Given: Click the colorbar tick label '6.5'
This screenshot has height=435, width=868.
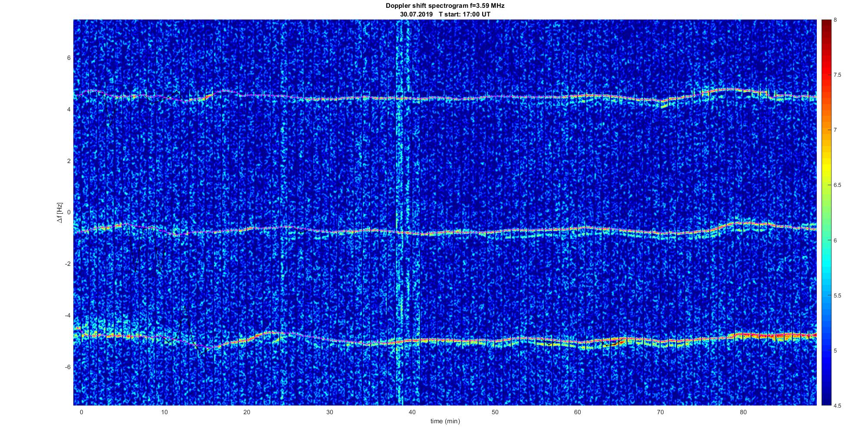Looking at the screenshot, I should pos(837,185).
